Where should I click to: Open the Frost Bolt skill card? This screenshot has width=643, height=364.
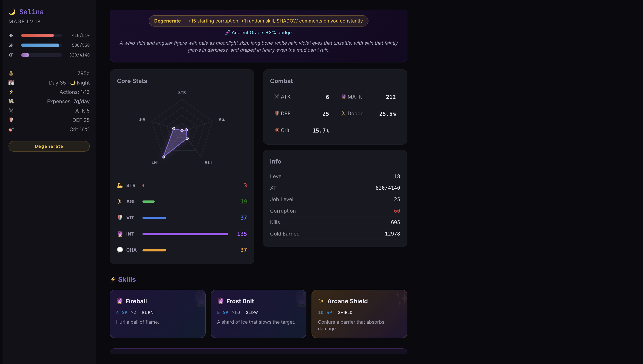point(258,314)
